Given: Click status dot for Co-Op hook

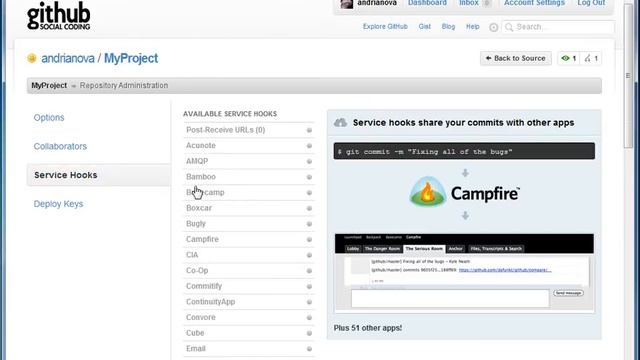Looking at the screenshot, I should coord(309,271).
